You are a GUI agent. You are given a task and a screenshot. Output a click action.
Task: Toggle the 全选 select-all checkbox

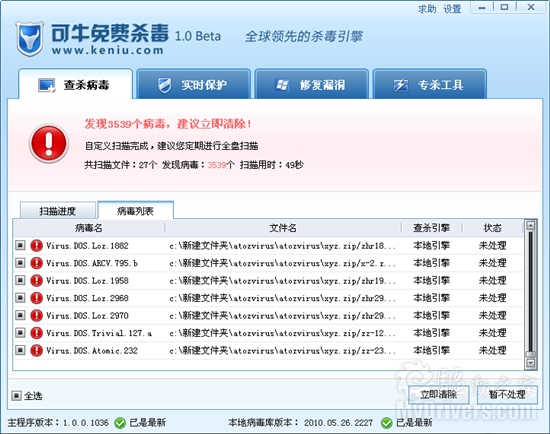(16, 396)
